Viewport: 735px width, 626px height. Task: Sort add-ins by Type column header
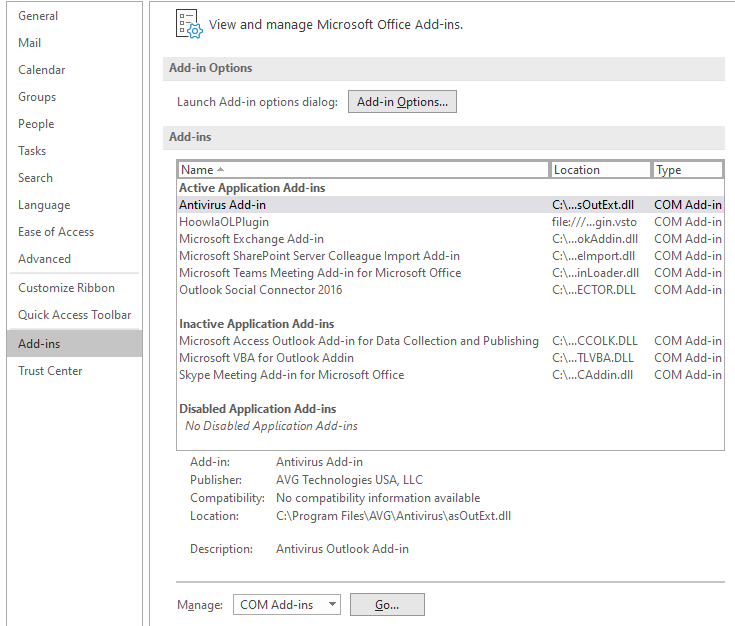[688, 170]
